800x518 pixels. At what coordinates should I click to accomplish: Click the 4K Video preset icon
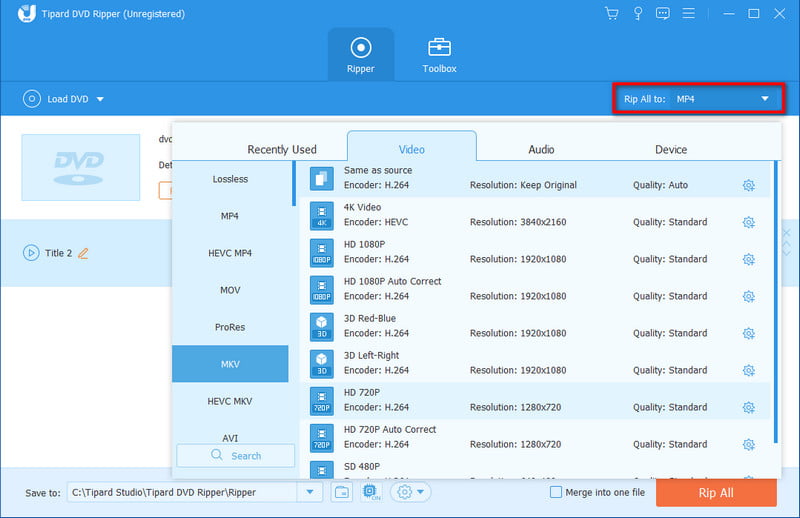[321, 216]
